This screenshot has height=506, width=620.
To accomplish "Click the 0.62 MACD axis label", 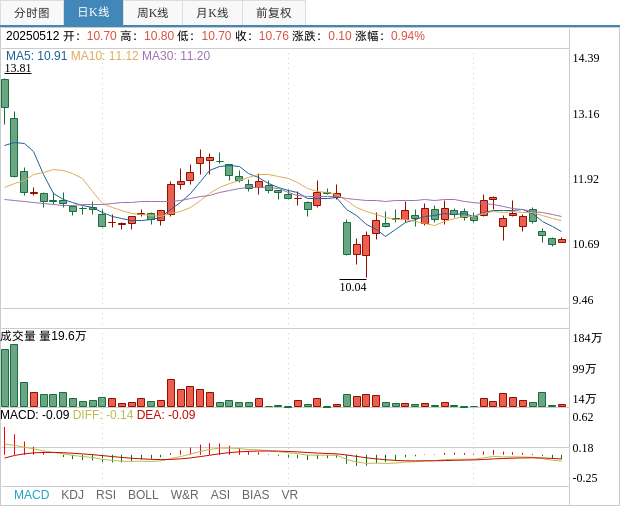I will (x=583, y=417).
